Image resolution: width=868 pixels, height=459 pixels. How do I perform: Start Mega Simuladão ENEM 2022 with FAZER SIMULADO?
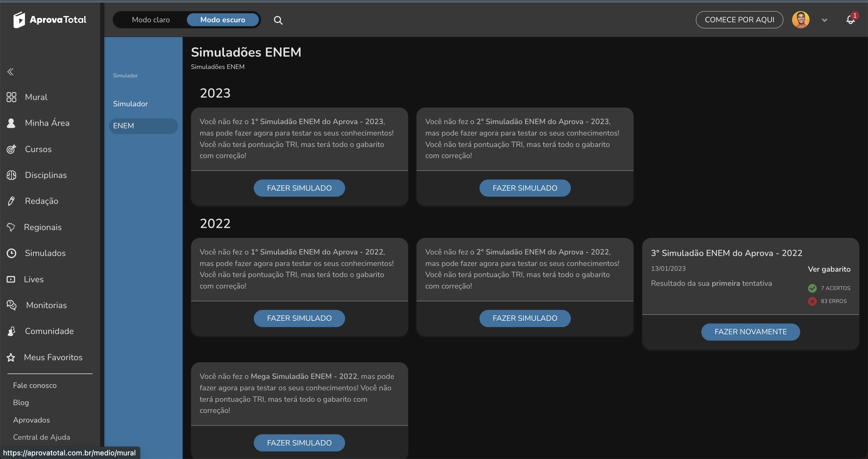[x=299, y=443]
